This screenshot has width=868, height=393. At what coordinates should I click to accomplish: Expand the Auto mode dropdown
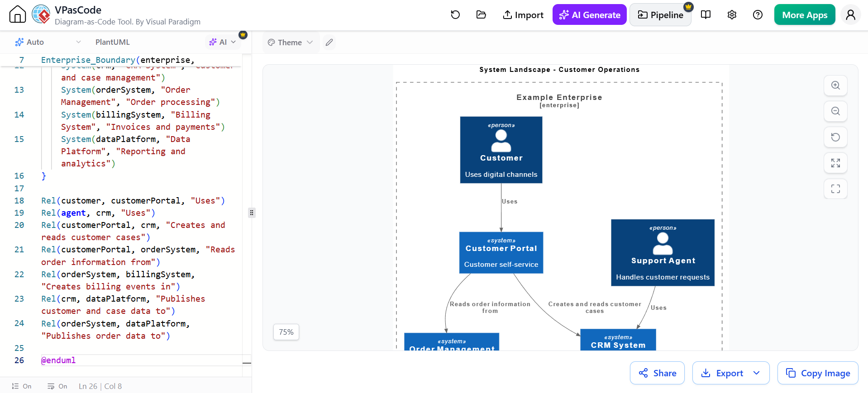pos(48,42)
